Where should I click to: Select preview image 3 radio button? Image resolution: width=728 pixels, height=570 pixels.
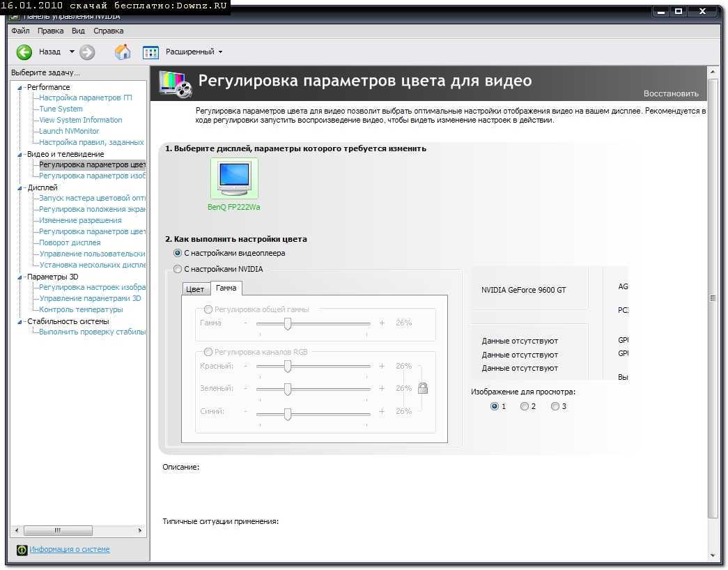coord(555,406)
